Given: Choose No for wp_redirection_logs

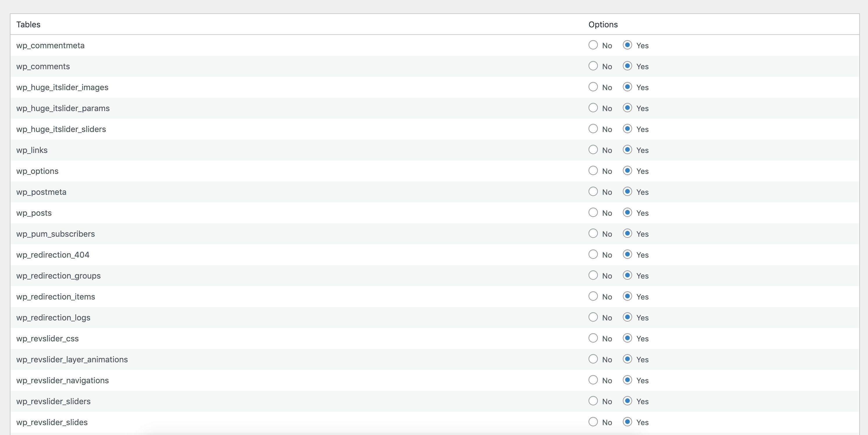Looking at the screenshot, I should click(x=593, y=317).
